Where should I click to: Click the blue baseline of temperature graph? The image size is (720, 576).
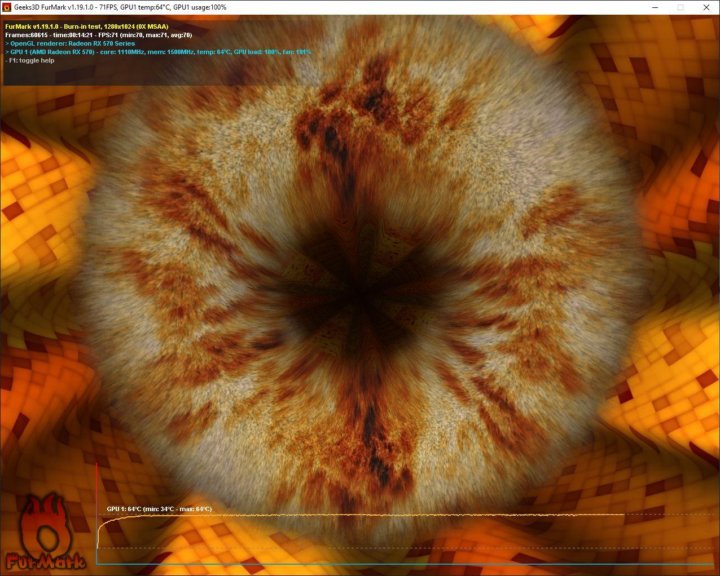click(400, 564)
